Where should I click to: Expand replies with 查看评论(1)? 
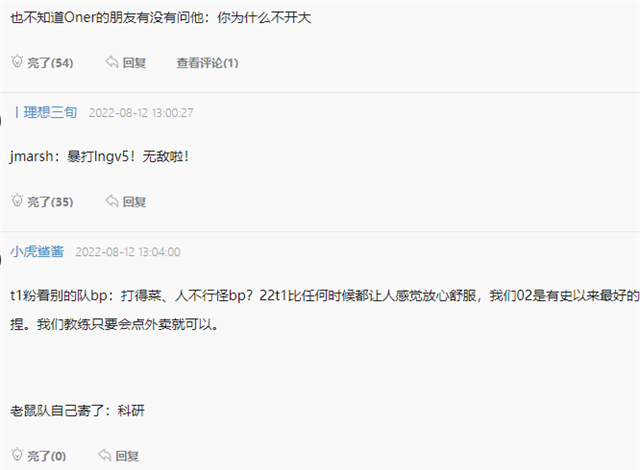point(207,63)
